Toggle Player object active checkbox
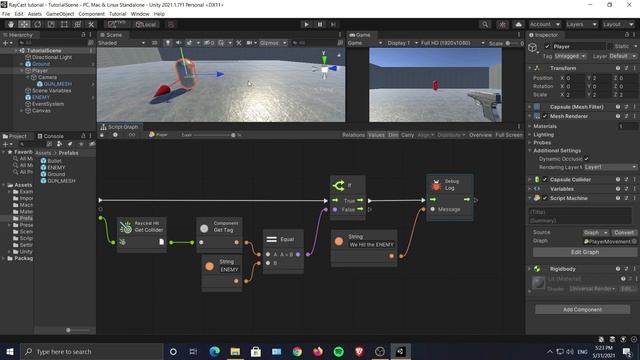Viewport: 640px width, 360px height. click(x=547, y=47)
